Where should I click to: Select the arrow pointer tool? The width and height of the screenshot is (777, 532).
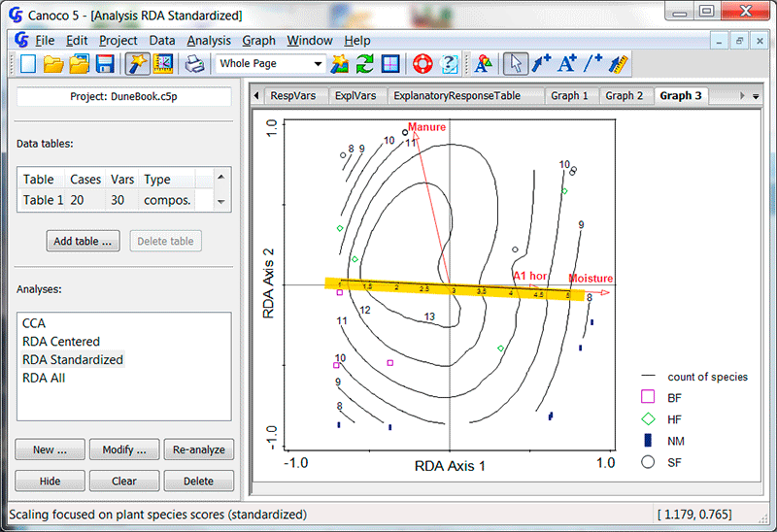(516, 64)
